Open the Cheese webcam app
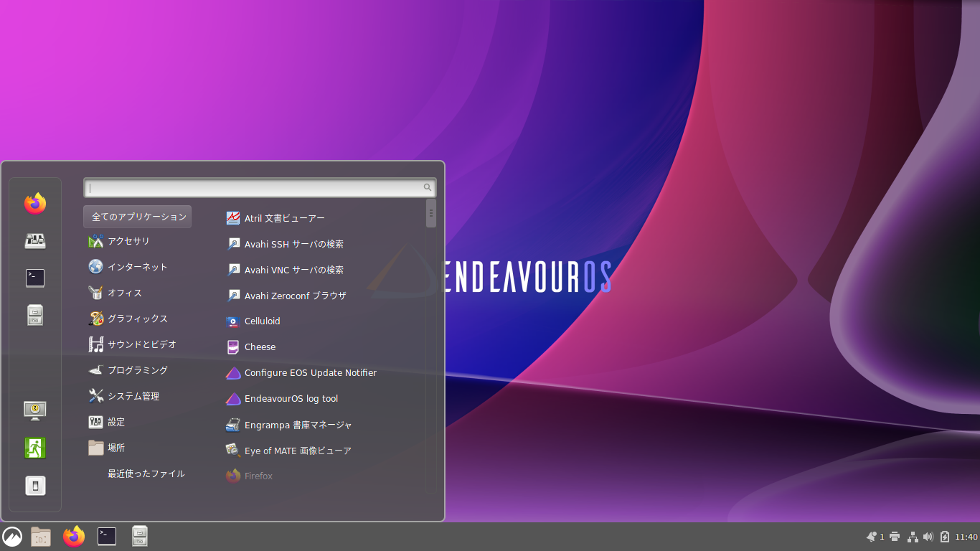The image size is (980, 551). click(250, 347)
